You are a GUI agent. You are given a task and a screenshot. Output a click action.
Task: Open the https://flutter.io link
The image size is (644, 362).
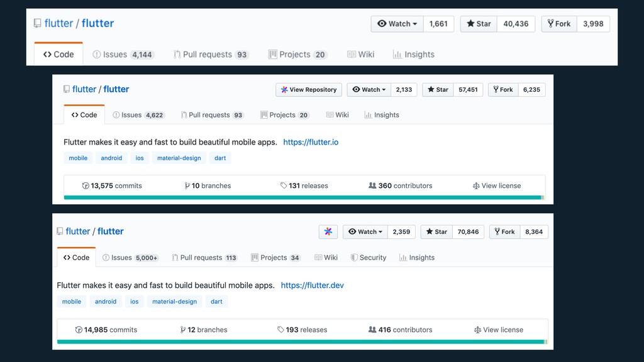[x=311, y=142]
